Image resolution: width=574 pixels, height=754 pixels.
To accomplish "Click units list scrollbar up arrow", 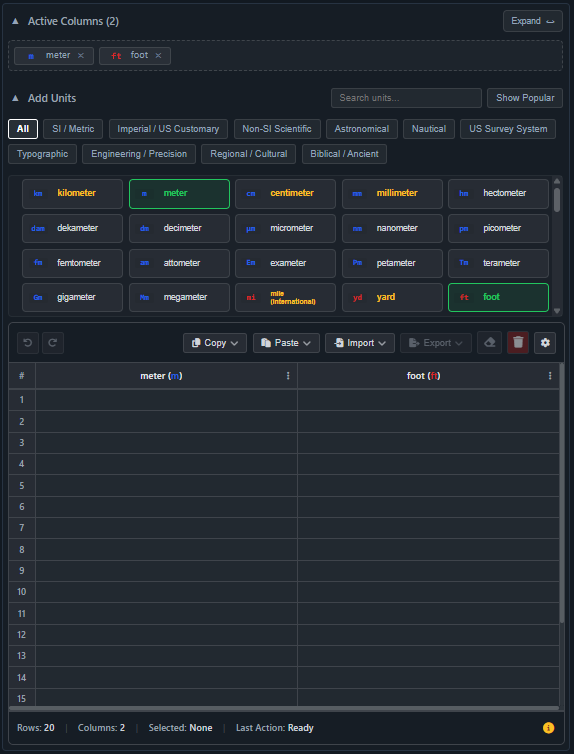I will coord(557,181).
